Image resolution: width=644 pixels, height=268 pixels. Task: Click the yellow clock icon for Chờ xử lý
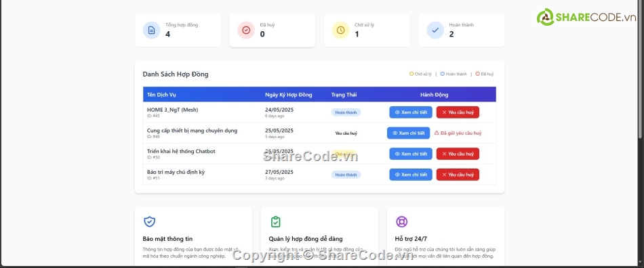click(x=340, y=30)
